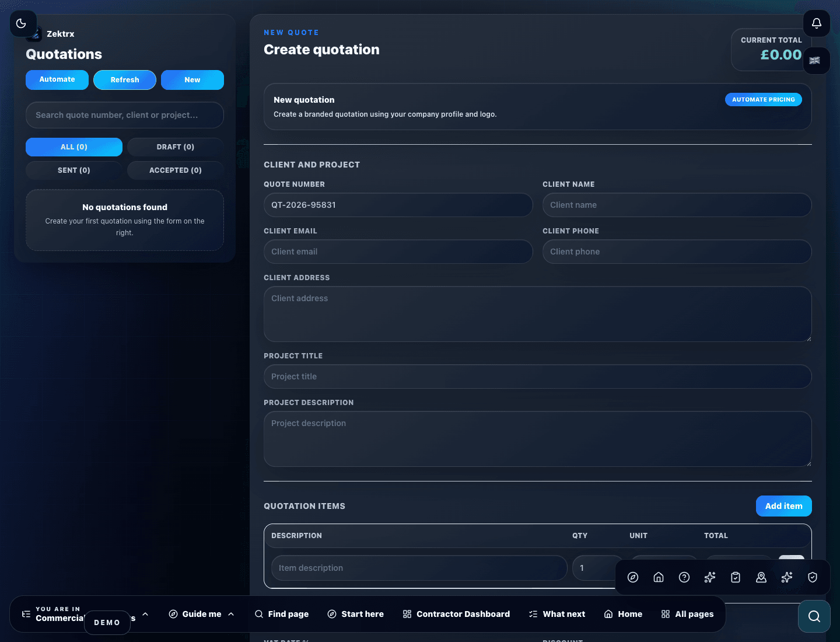Select the ALL (0) filter tab
Viewport: 840px width, 642px height.
(74, 147)
